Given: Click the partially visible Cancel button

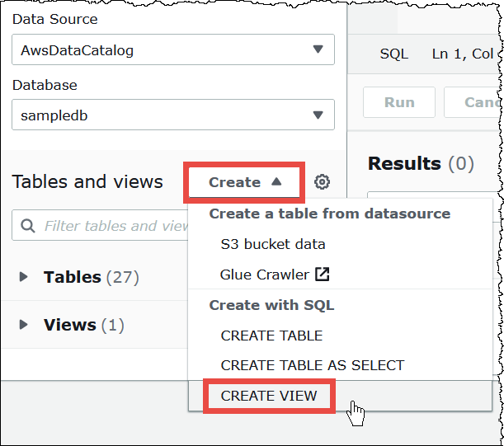Looking at the screenshot, I should pyautogui.click(x=474, y=103).
